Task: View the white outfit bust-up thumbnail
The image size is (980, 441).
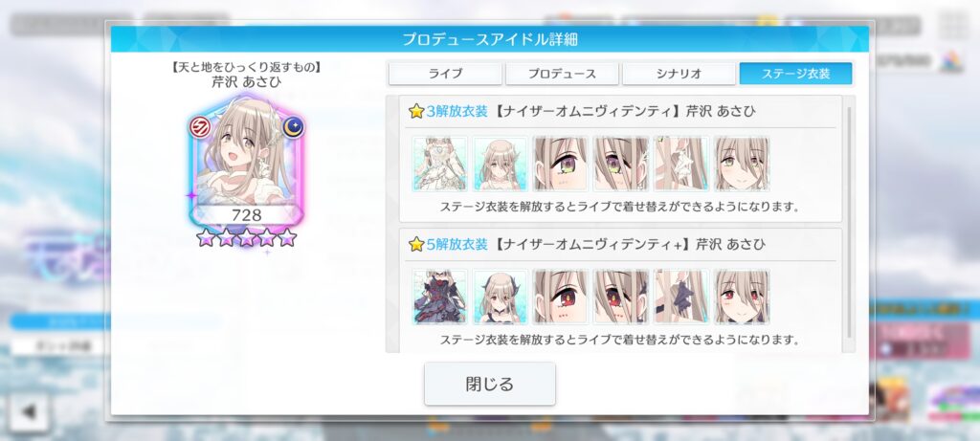Action: [x=500, y=164]
